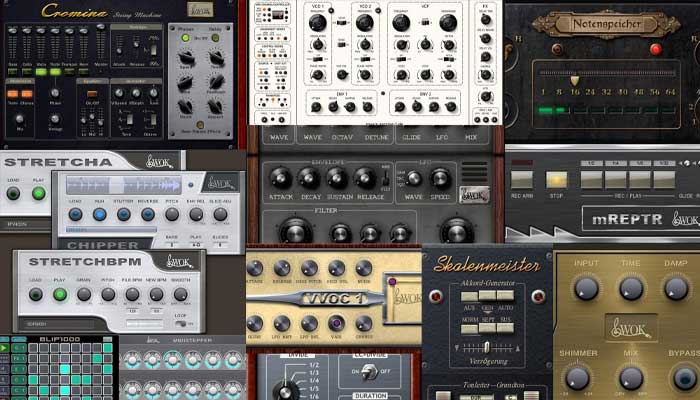Click the RELEASE knob in the synth envelope section
This screenshot has width=700, height=400.
tap(366, 179)
